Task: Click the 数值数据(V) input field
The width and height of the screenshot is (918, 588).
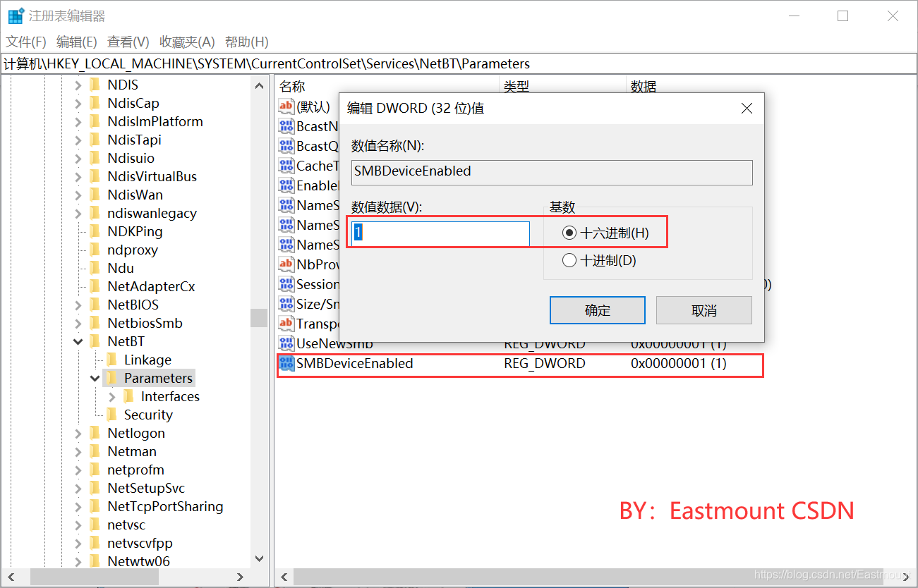Action: tap(440, 233)
